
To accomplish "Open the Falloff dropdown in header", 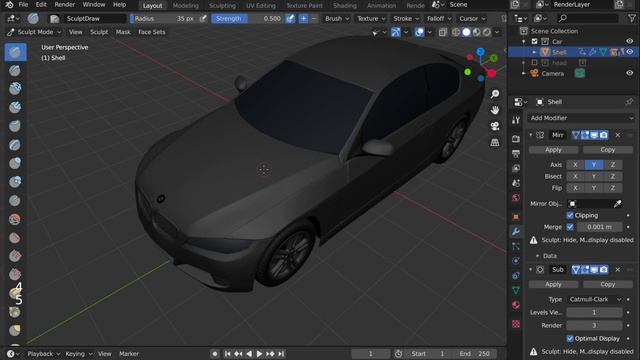I will (x=439, y=18).
